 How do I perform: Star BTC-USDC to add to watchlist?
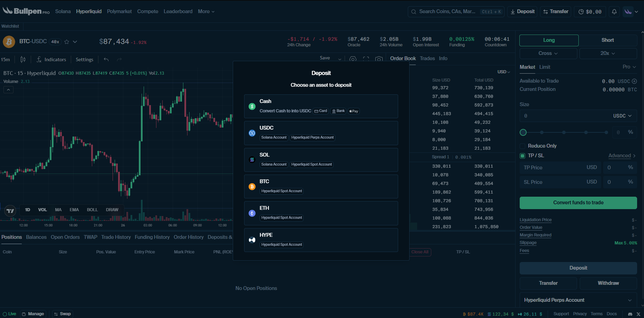click(67, 42)
